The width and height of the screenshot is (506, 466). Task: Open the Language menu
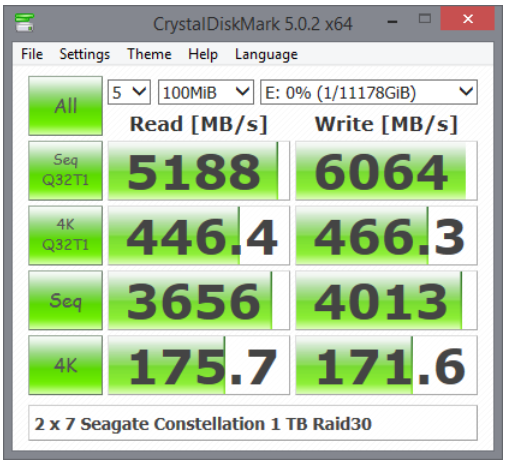[266, 54]
